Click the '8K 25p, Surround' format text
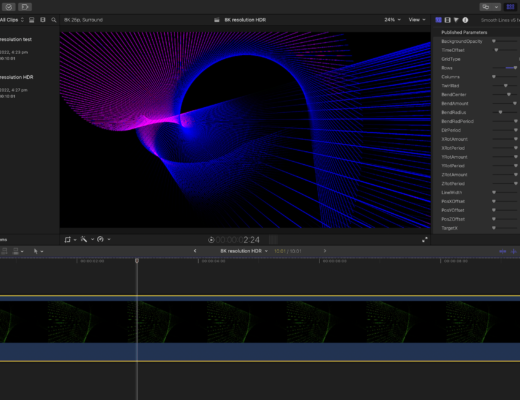Viewport: 520px width, 400px height. [83, 20]
